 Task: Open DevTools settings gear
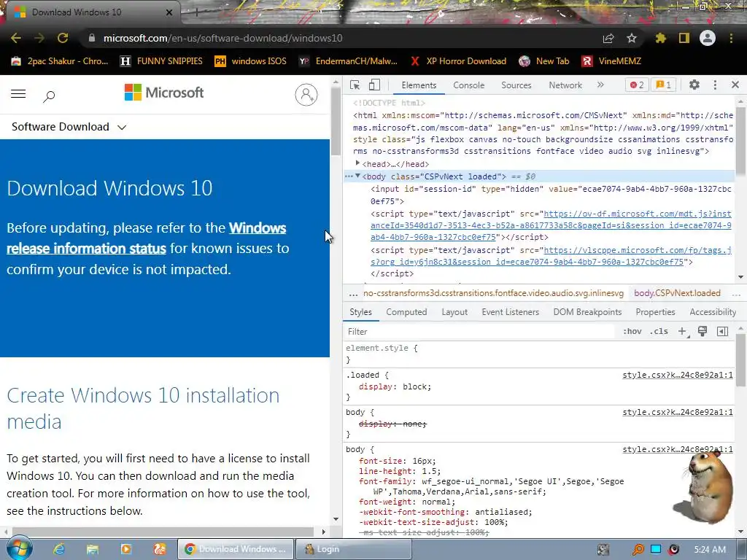click(694, 85)
